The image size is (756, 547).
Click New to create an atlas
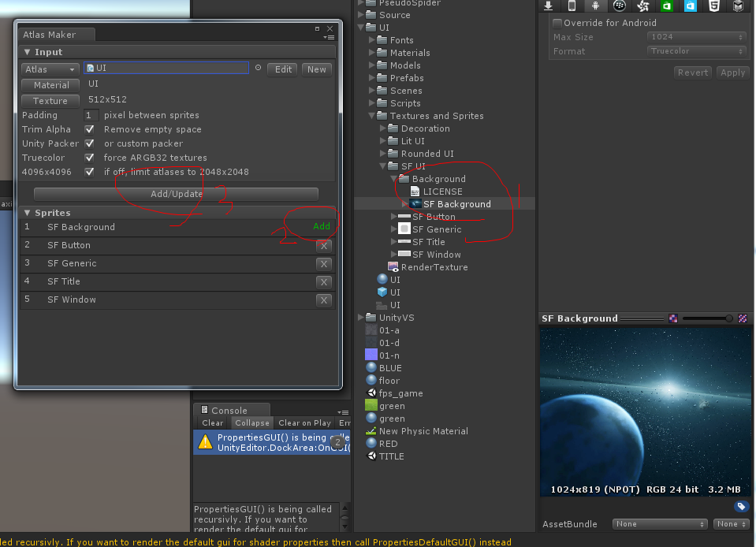click(317, 69)
